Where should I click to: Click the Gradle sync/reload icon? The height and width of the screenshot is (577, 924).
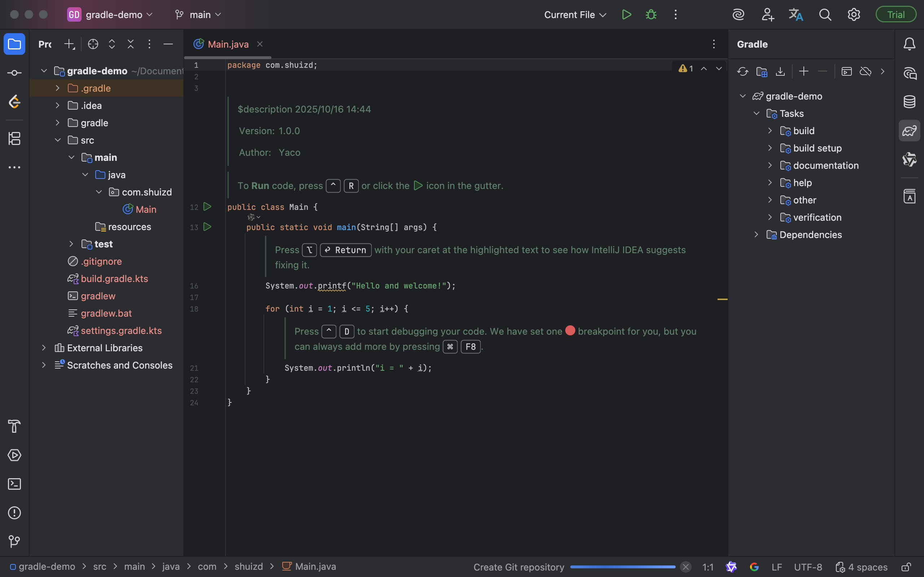pos(743,71)
